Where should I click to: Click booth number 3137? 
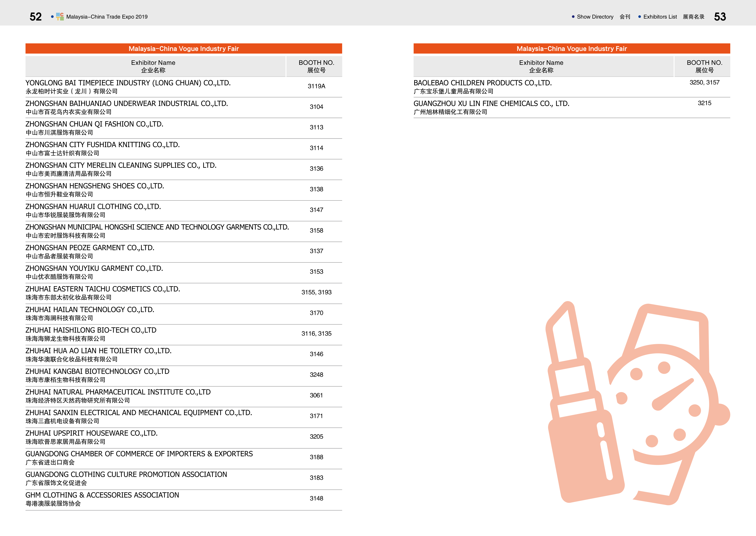click(316, 251)
